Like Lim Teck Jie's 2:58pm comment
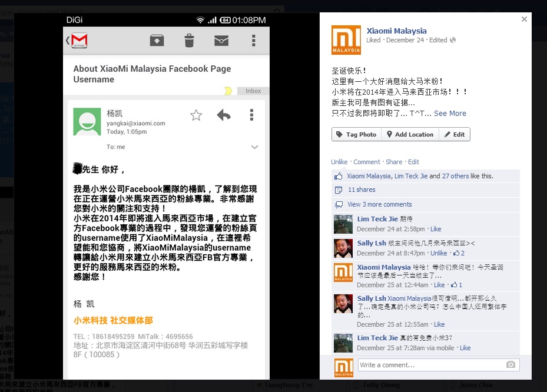 (436, 229)
